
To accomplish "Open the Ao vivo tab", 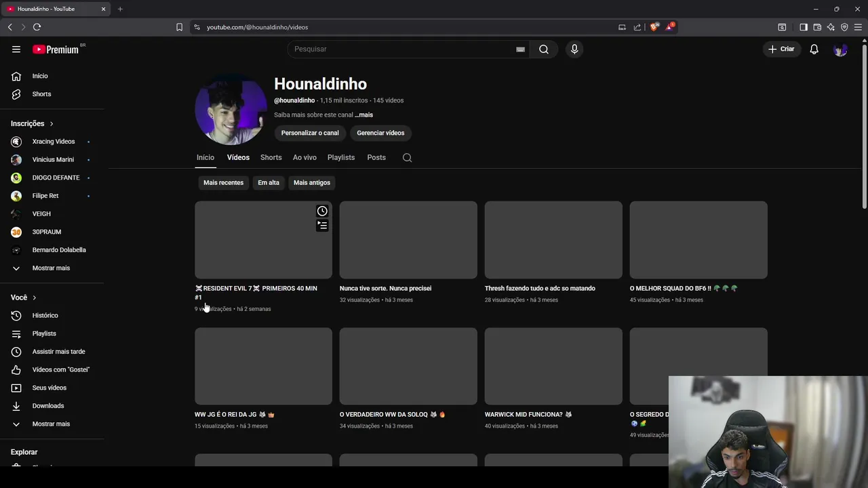I will 304,157.
